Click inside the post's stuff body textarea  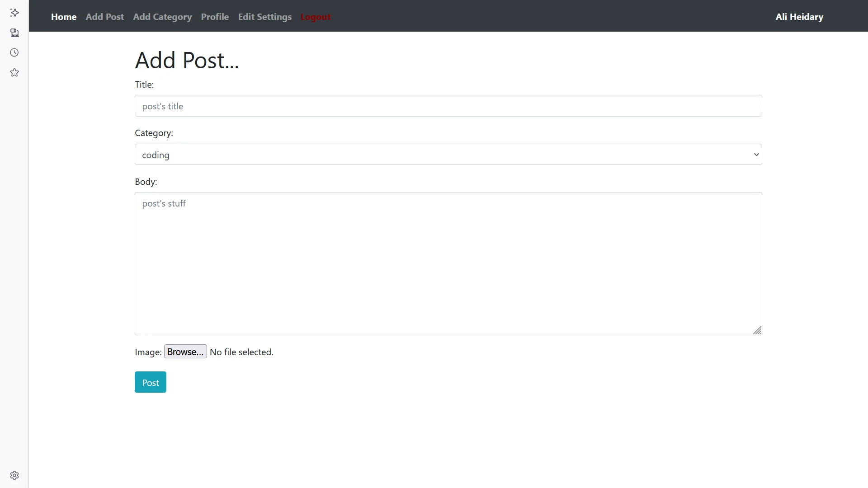pos(448,263)
